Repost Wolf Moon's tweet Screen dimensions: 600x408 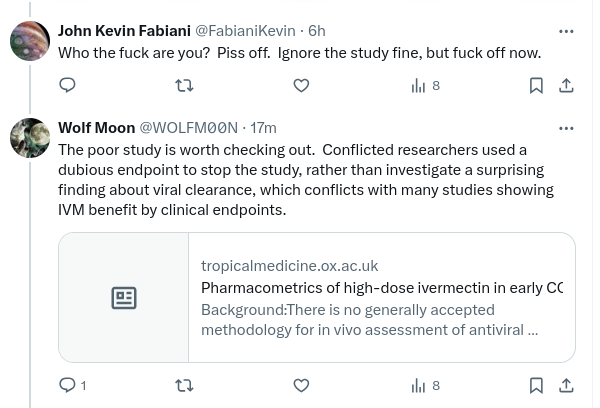pos(184,385)
